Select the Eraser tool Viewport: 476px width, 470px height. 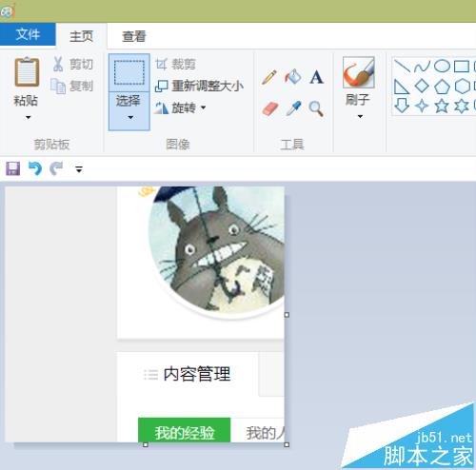click(x=270, y=108)
